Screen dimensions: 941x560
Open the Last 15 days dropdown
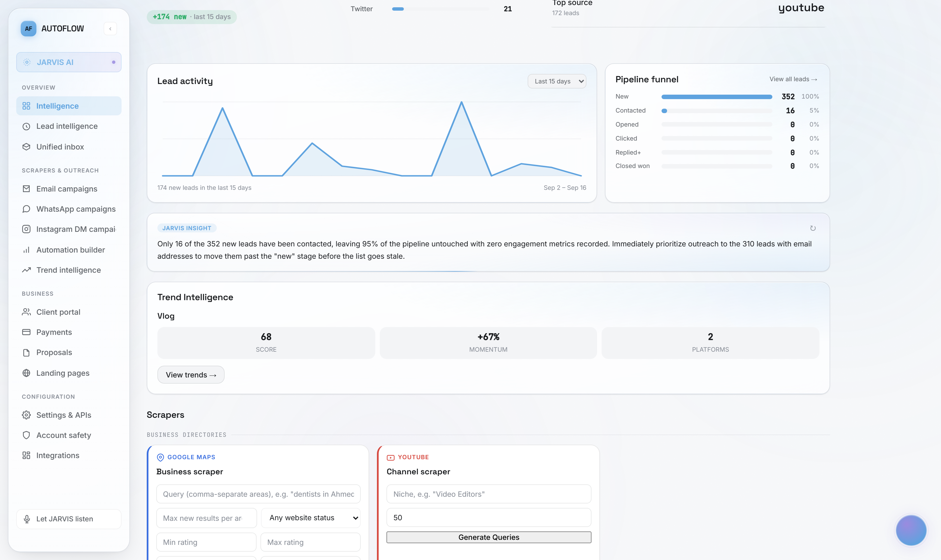click(557, 81)
